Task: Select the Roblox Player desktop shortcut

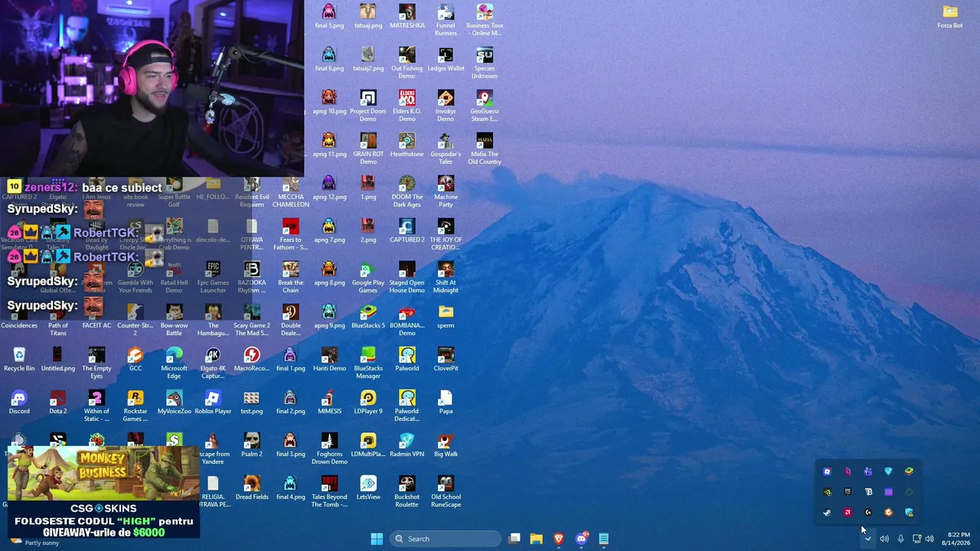Action: pyautogui.click(x=213, y=403)
